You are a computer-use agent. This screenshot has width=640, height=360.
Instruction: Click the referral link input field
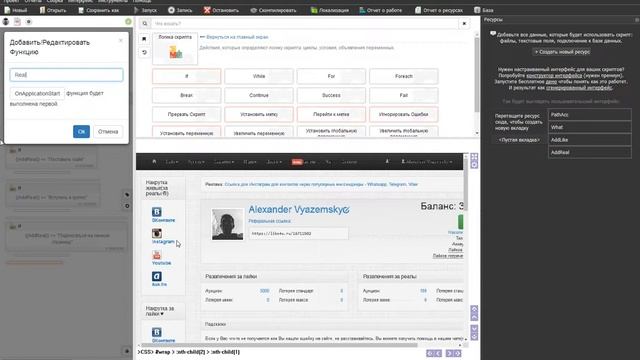[299, 233]
